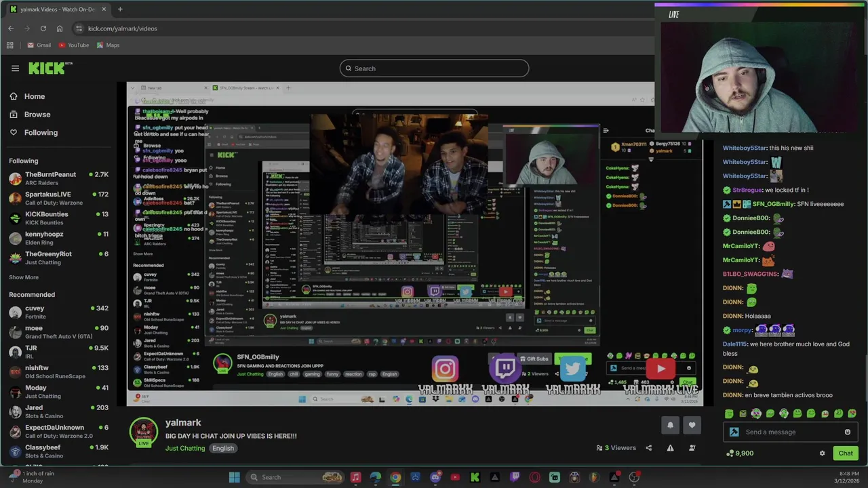868x488 pixels.
Task: Pick the first green emote in quick bar
Action: (729, 413)
